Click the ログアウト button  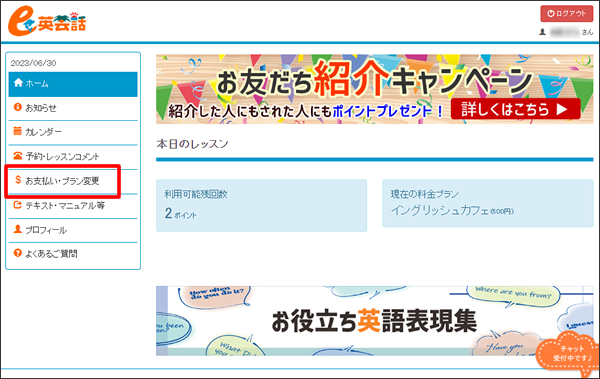(566, 14)
